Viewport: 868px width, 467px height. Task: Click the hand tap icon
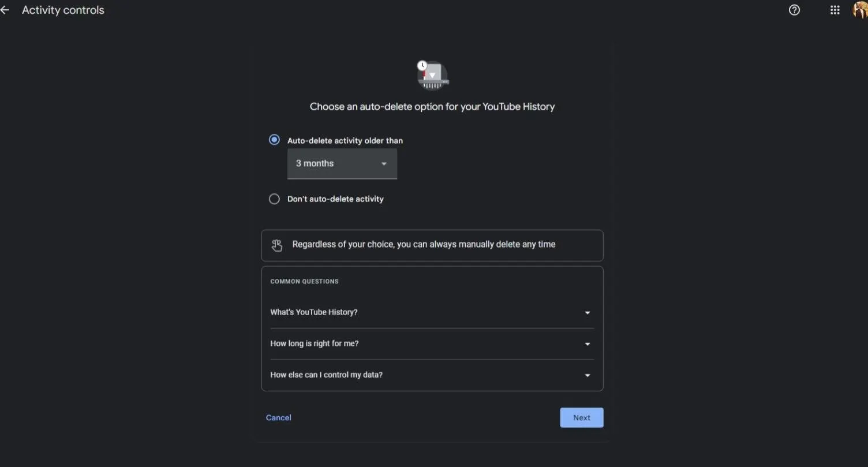point(277,245)
